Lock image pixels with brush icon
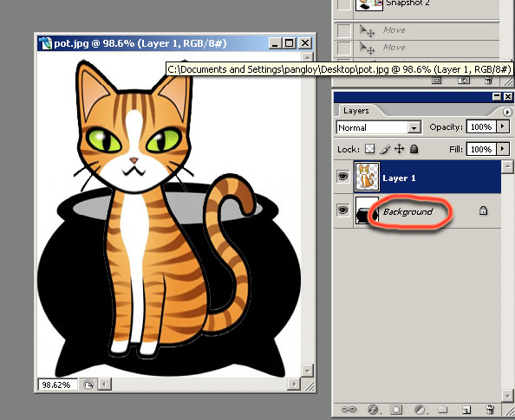515x420 pixels. coord(385,149)
